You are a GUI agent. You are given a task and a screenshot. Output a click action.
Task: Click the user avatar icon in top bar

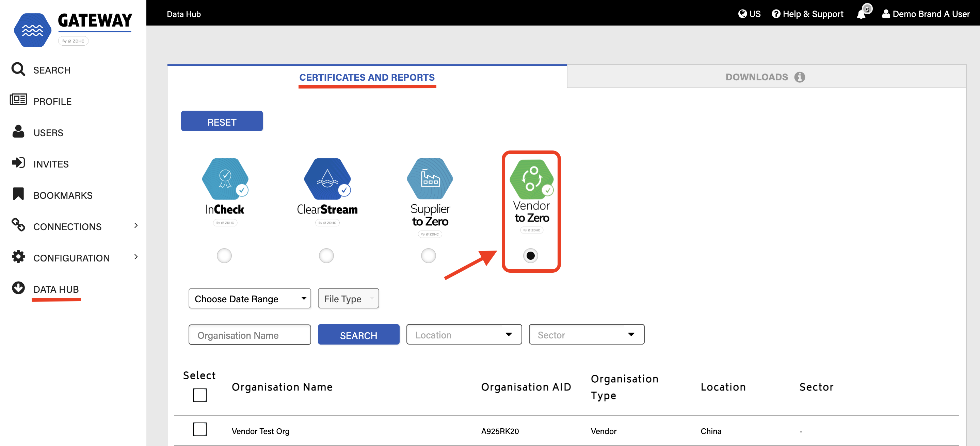point(886,14)
